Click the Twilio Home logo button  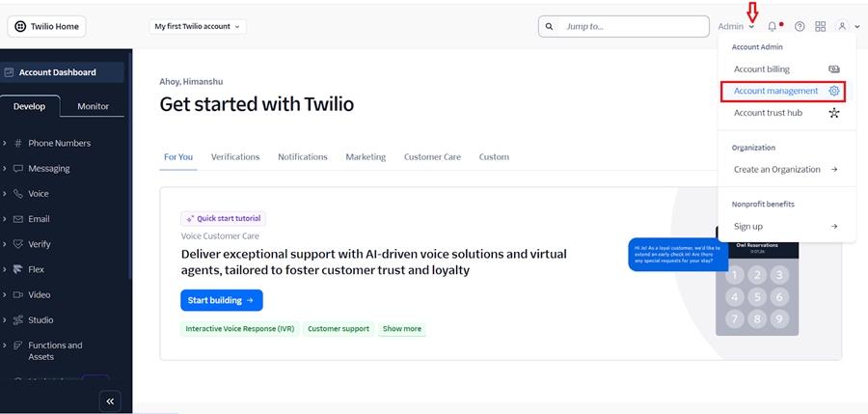click(45, 27)
